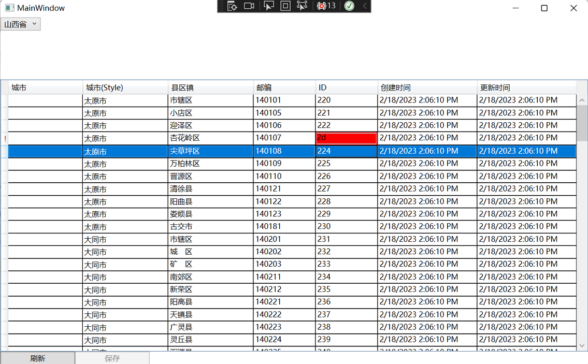Select ID cell 220
Image resolution: width=588 pixels, height=364 pixels.
tap(347, 100)
